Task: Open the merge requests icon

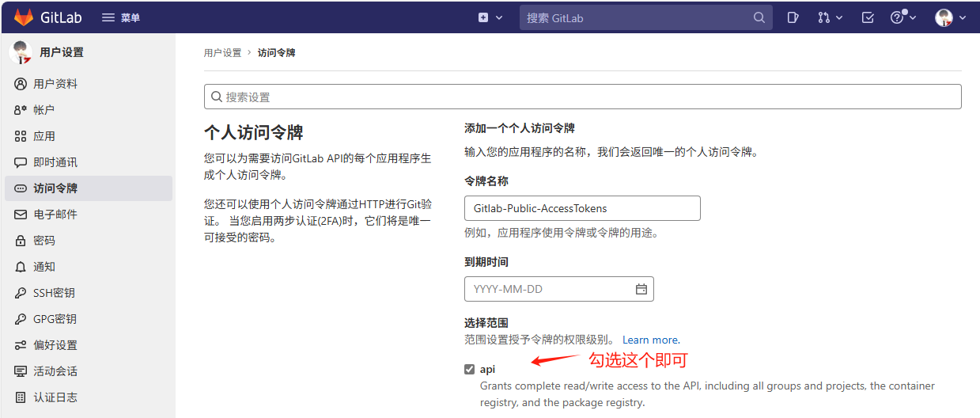Action: (823, 17)
